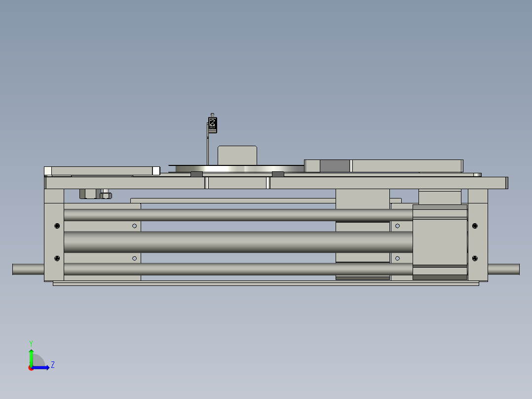Select the shaft end sticking out on the right

click(504, 269)
